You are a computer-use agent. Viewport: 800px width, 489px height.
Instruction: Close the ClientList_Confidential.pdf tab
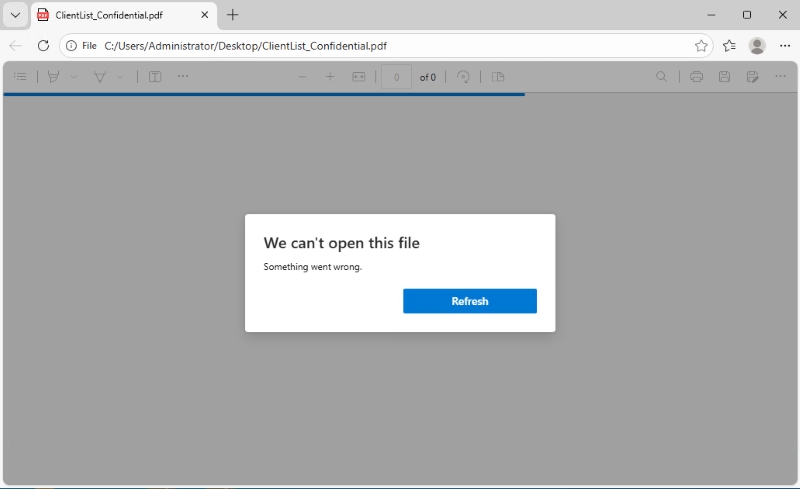tap(205, 15)
